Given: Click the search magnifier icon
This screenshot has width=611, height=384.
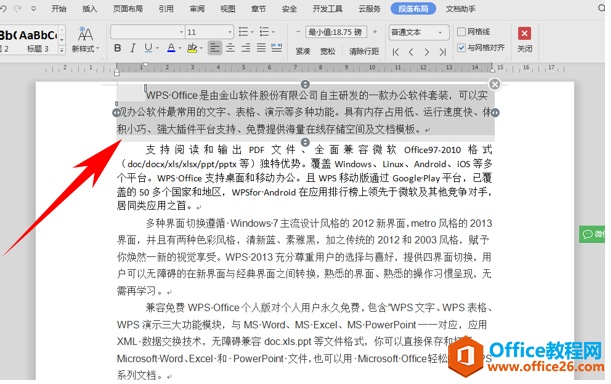Looking at the screenshot, I should 602,8.
